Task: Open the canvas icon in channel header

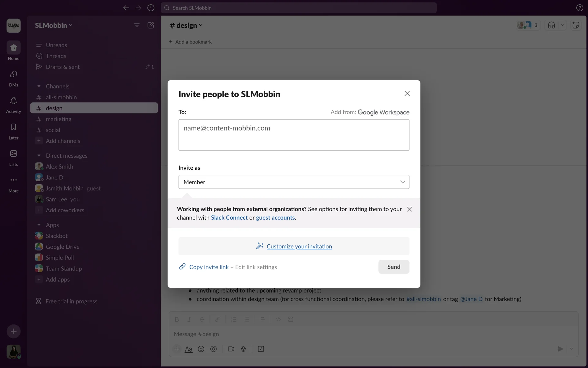Action: click(576, 25)
